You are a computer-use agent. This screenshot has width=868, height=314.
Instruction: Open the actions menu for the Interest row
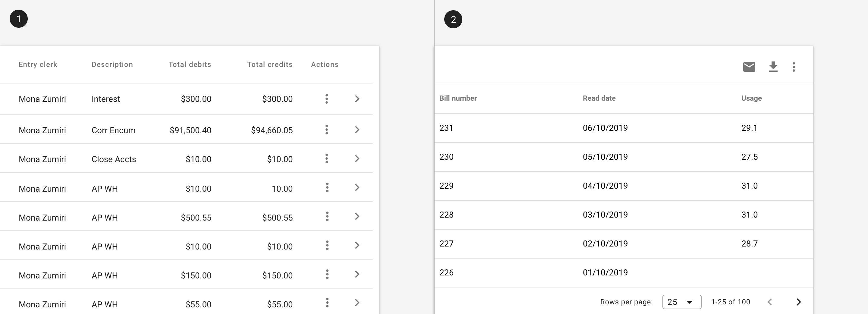(x=326, y=99)
